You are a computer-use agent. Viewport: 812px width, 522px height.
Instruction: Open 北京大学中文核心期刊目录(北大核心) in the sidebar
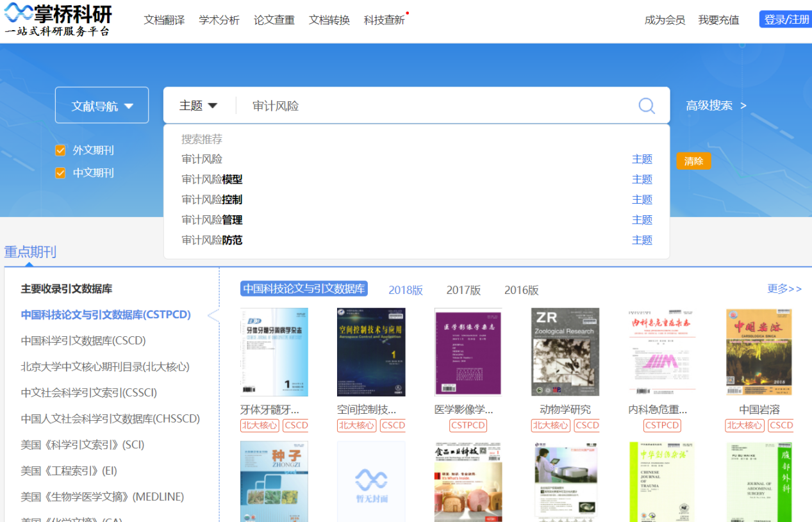(x=105, y=367)
